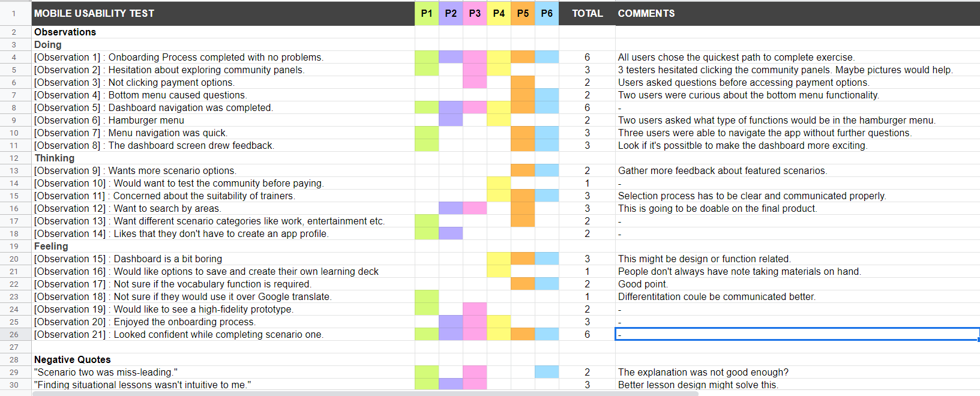Click pink P3 cell in Observation 3 row
The image size is (980, 396).
click(475, 83)
